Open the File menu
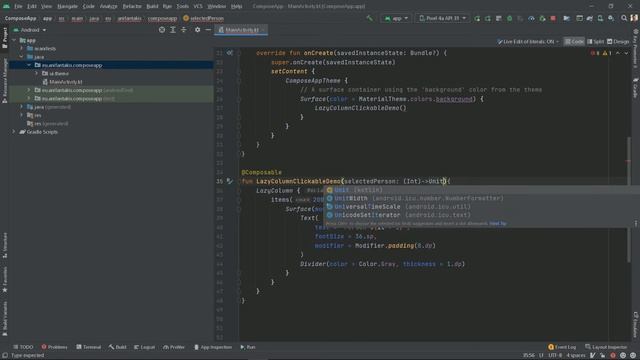640x360 pixels. 18,6
